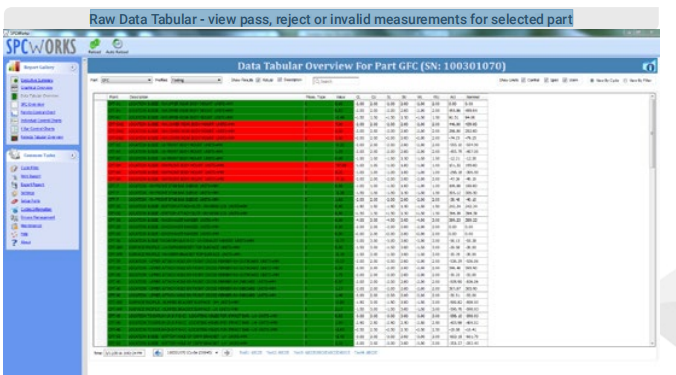The image size is (676, 375).
Task: Click the last tag link at bottom bar
Action: click(x=365, y=353)
